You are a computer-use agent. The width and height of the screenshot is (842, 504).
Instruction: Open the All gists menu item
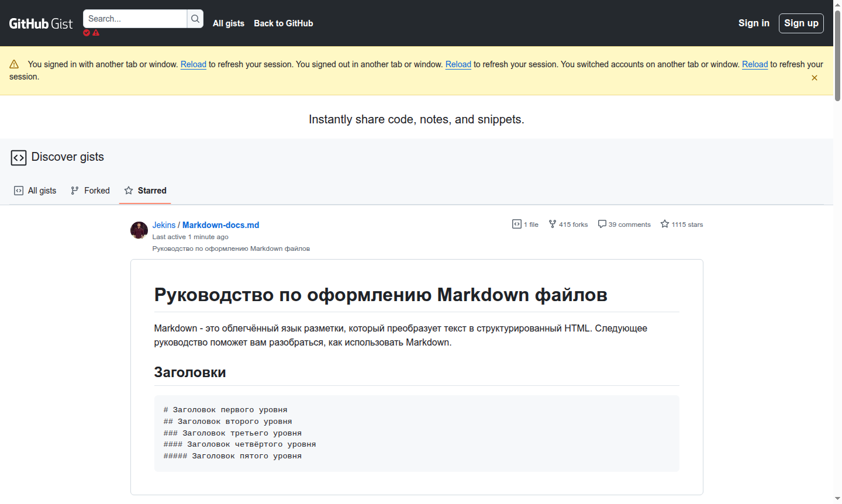[229, 23]
